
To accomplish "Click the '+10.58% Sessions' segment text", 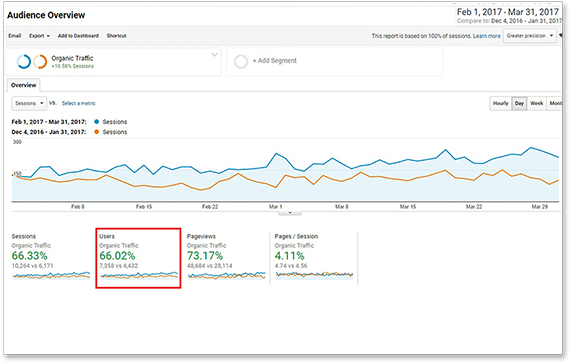I will [73, 66].
